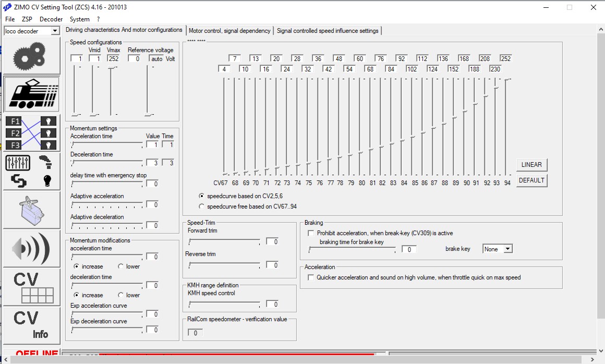Switch to Motor control, signal dependency tab
The image size is (605, 364).
[229, 31]
